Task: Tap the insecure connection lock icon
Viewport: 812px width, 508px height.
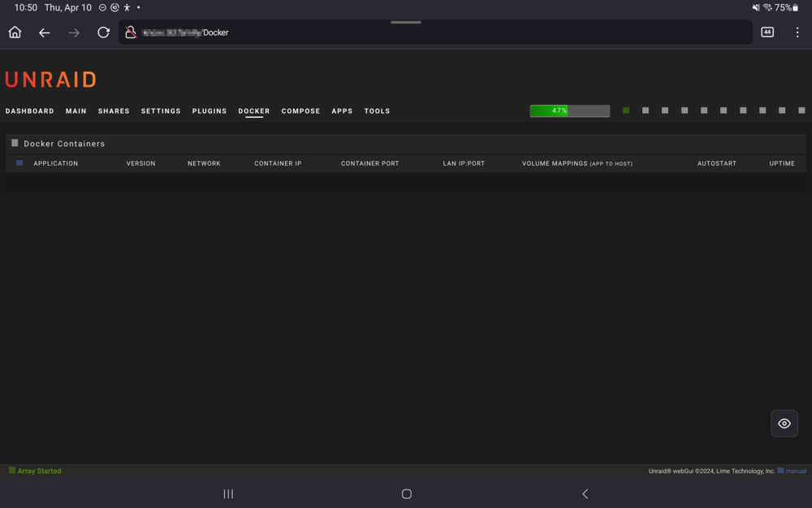Action: 131,33
